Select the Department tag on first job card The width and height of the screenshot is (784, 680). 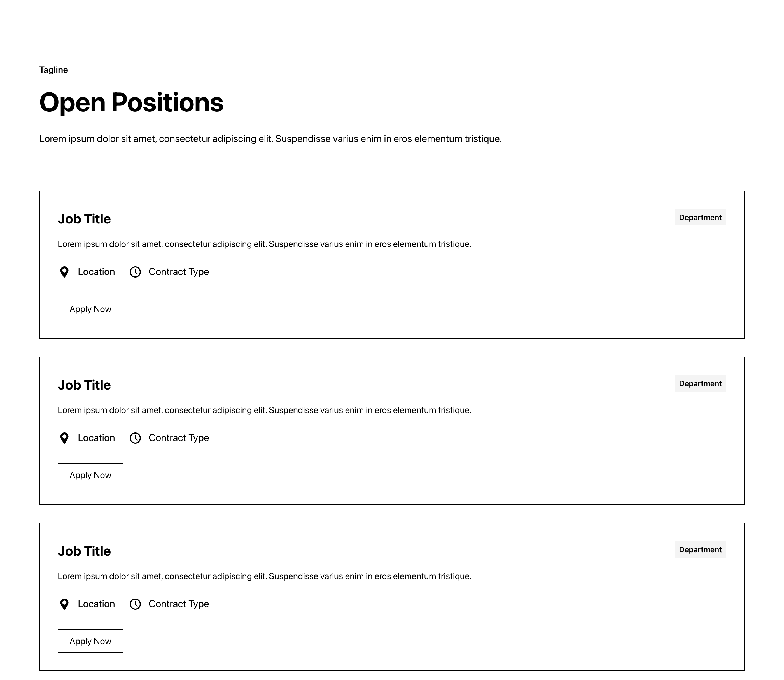(700, 217)
